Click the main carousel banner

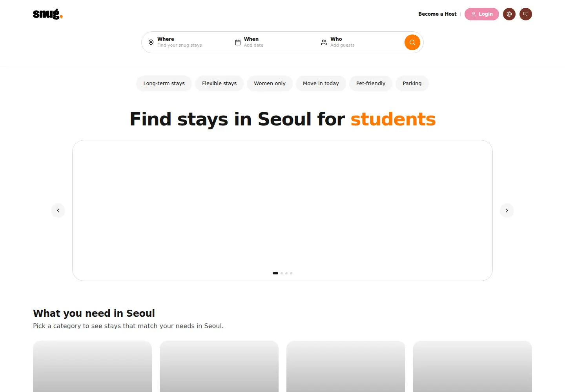[x=282, y=211]
